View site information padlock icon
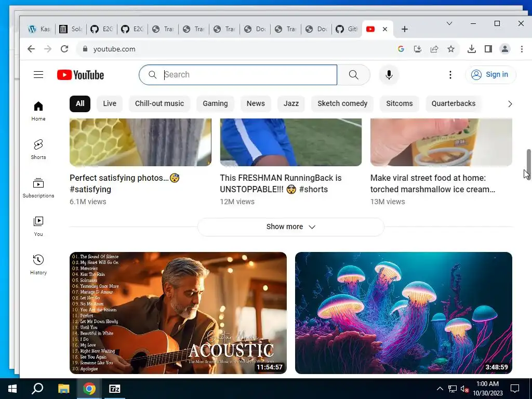Viewport: 532px width, 399px height. pyautogui.click(x=85, y=49)
